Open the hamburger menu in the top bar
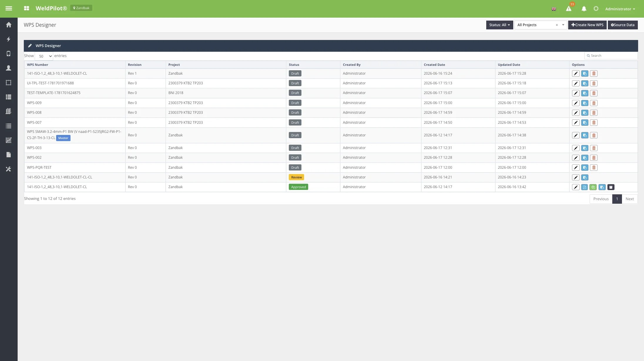644x361 pixels. click(x=9, y=9)
